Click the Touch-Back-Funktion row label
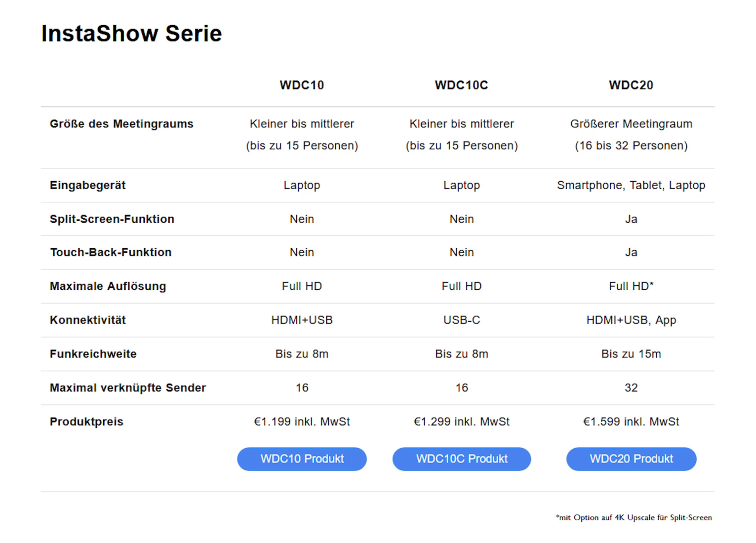This screenshot has height=543, width=756. click(111, 252)
